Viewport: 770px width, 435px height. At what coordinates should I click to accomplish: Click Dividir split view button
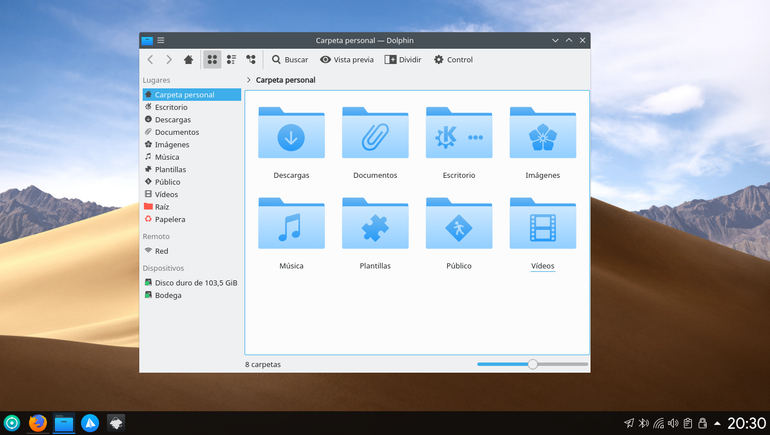tap(403, 59)
